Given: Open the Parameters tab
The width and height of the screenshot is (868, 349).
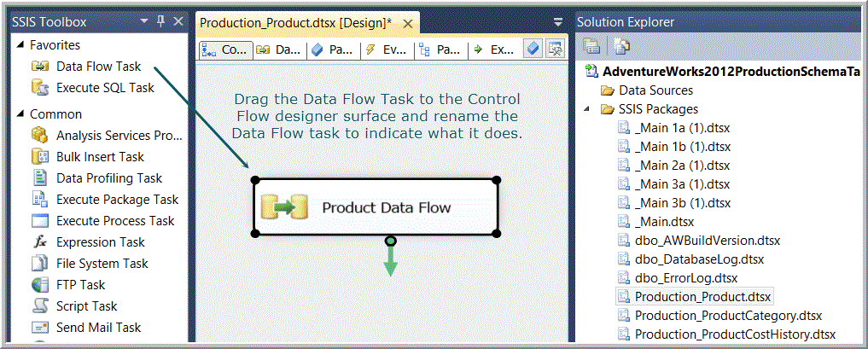Looking at the screenshot, I should click(333, 49).
